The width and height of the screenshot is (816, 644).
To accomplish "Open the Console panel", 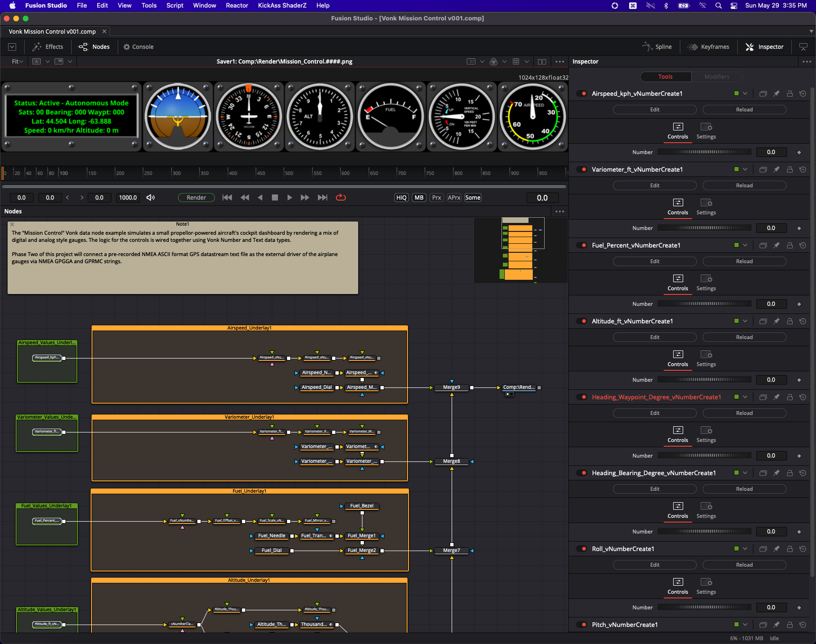I will point(139,47).
